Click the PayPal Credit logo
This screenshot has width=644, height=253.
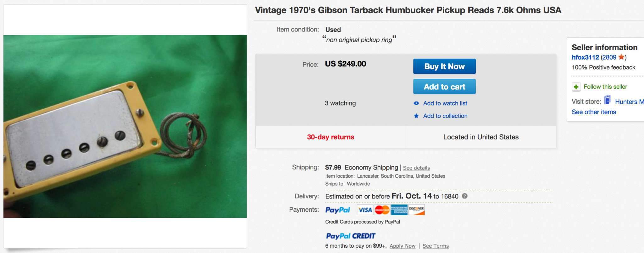351,236
